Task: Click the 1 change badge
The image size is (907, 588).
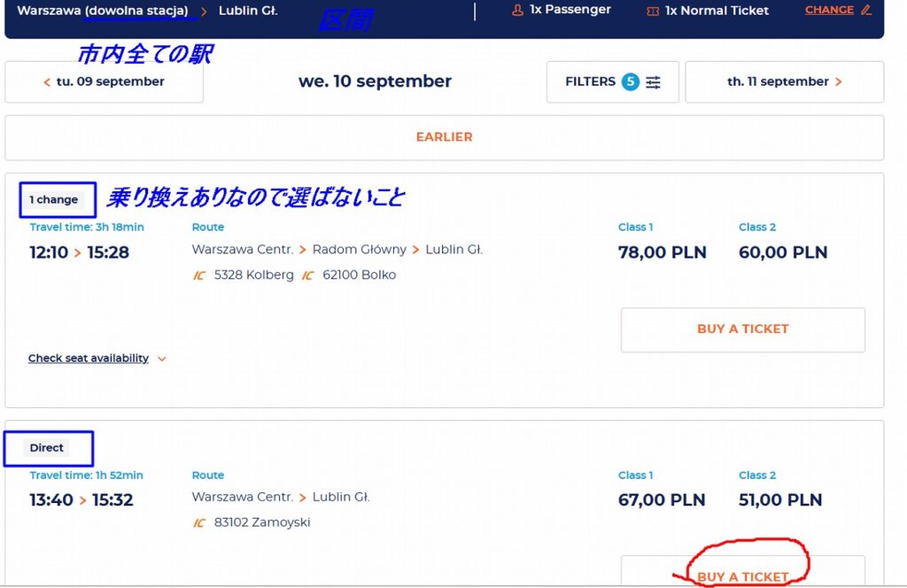Action: click(54, 200)
